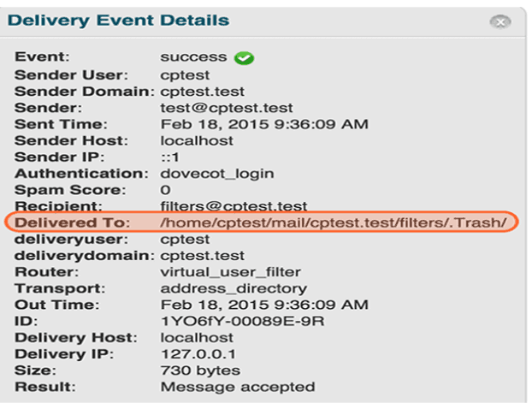Click the highlighted Delivered To path
The height and width of the screenshot is (409, 532).
click(334, 222)
